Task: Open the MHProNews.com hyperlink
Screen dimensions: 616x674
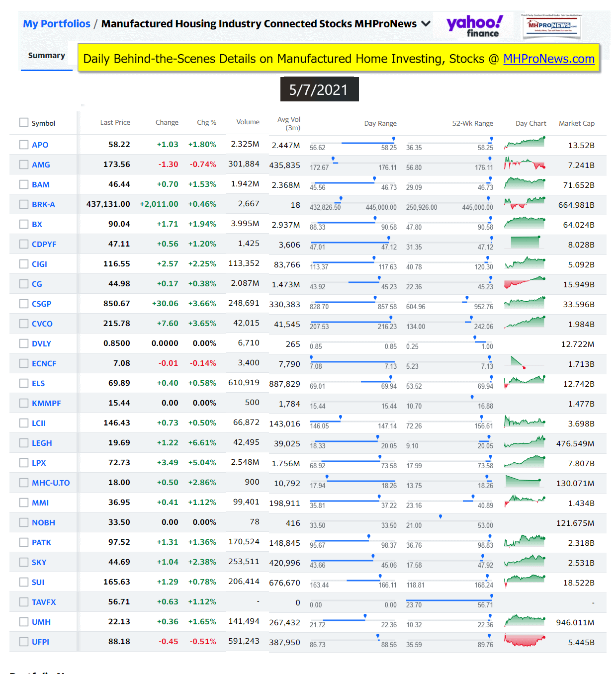Action: click(x=548, y=59)
